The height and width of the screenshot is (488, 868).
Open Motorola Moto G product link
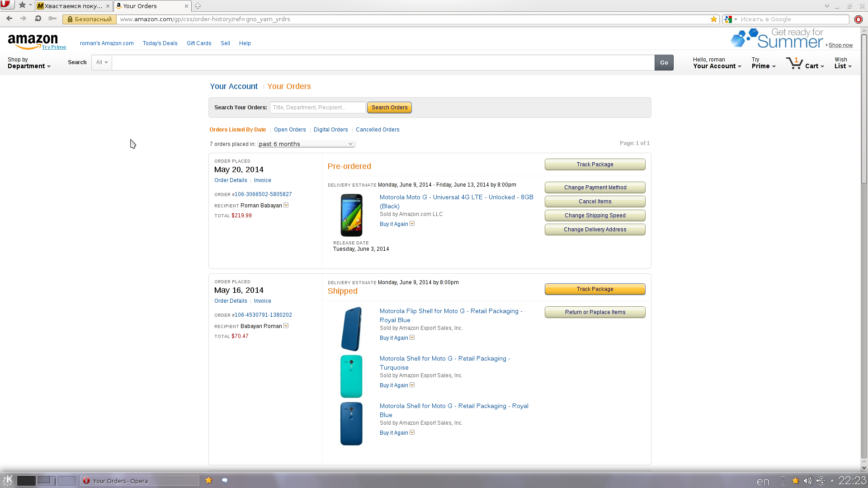(456, 202)
